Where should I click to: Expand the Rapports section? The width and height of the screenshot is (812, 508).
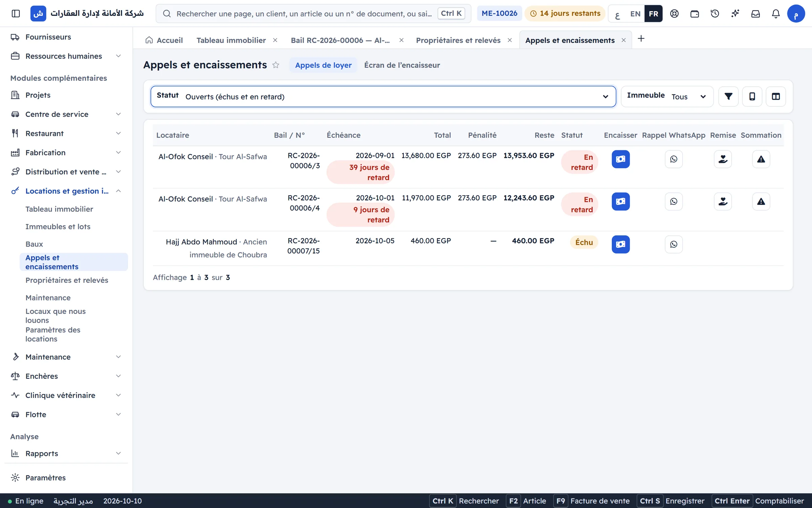(x=66, y=453)
